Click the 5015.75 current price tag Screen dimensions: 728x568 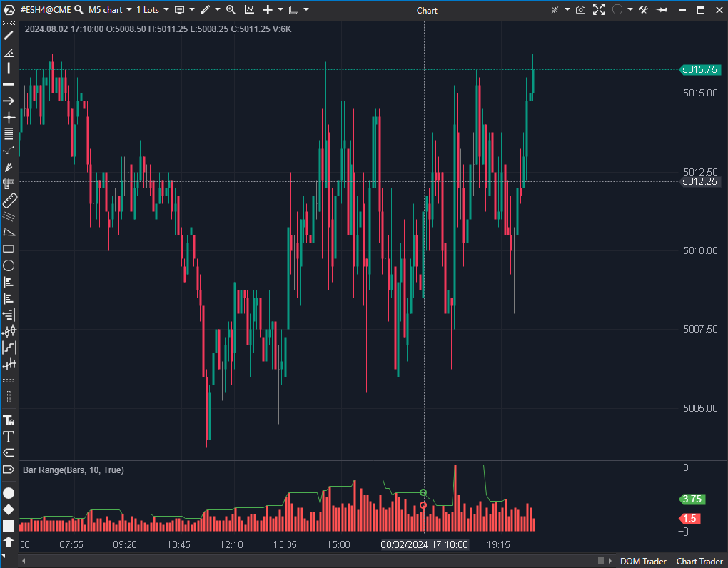point(699,70)
